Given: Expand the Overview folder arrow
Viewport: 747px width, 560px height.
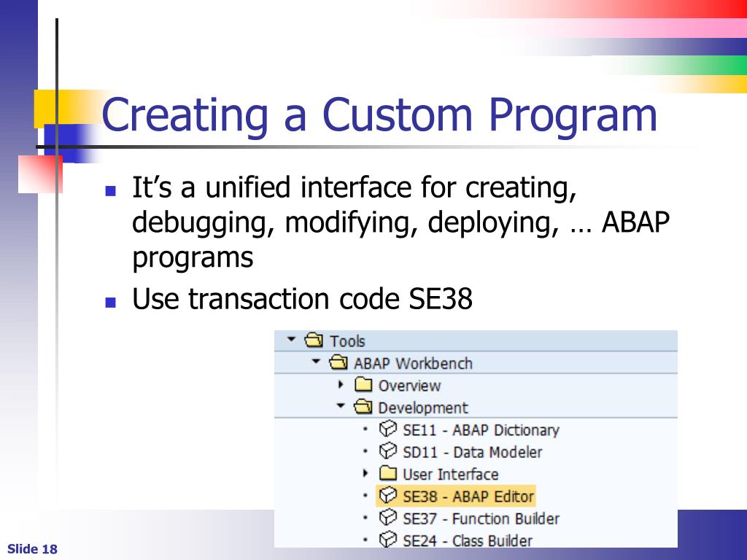Looking at the screenshot, I should 341,384.
